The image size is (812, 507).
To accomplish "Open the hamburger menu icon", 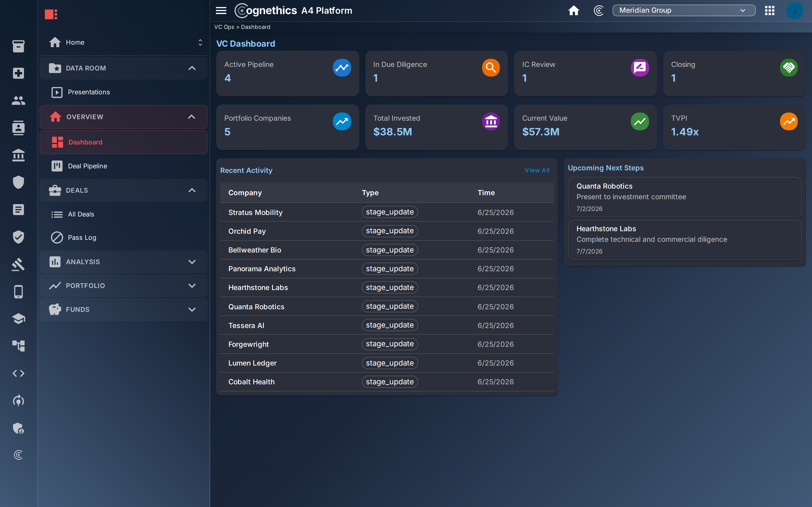I will coord(221,10).
